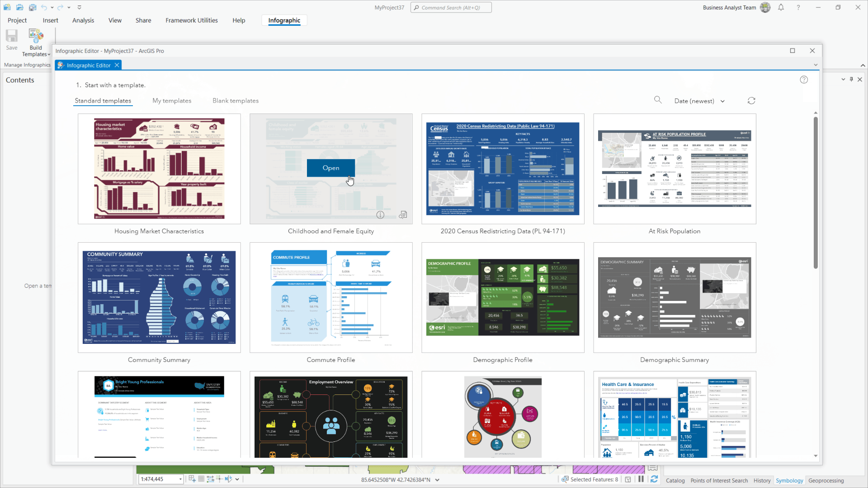Click the Redo icon
Screen dimensions: 868x488
point(60,7)
